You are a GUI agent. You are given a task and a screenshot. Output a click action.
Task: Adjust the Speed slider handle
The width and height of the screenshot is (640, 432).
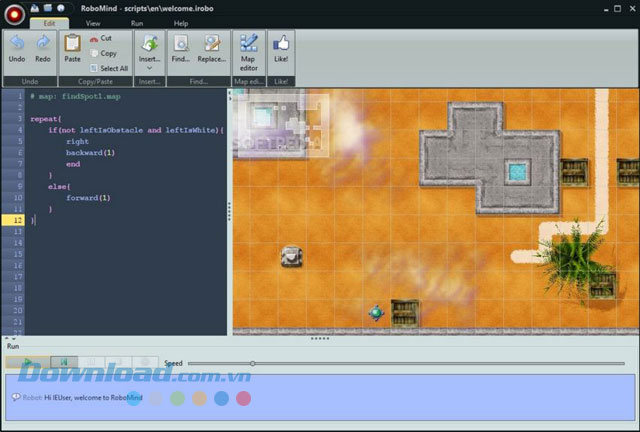click(252, 363)
